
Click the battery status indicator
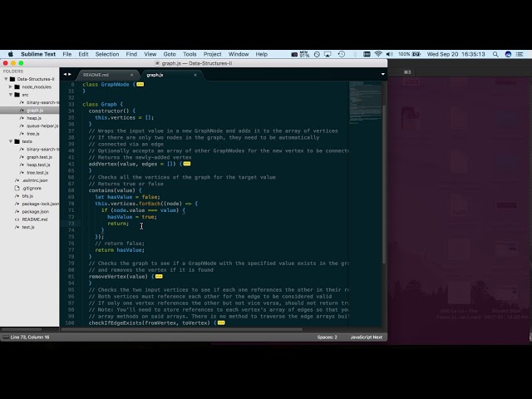click(x=410, y=54)
